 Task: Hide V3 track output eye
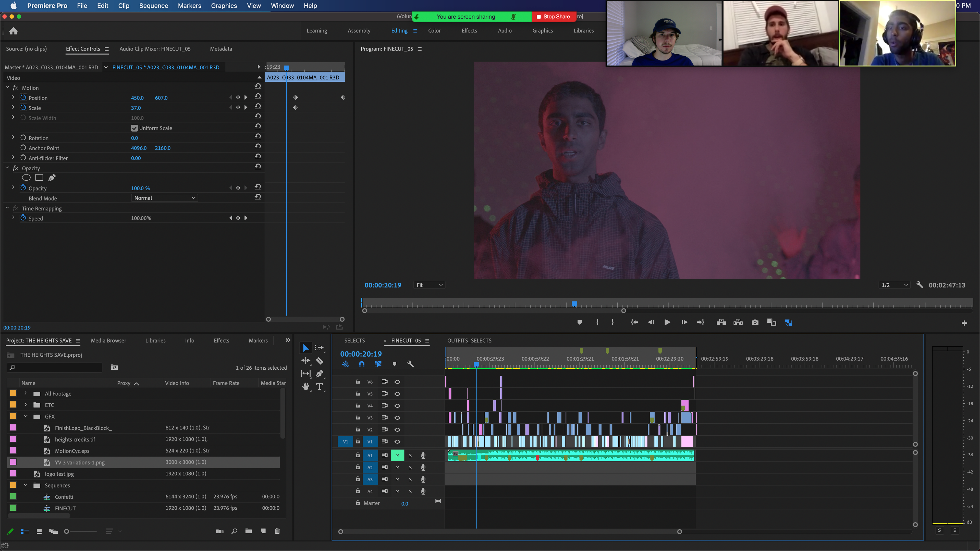[397, 418]
